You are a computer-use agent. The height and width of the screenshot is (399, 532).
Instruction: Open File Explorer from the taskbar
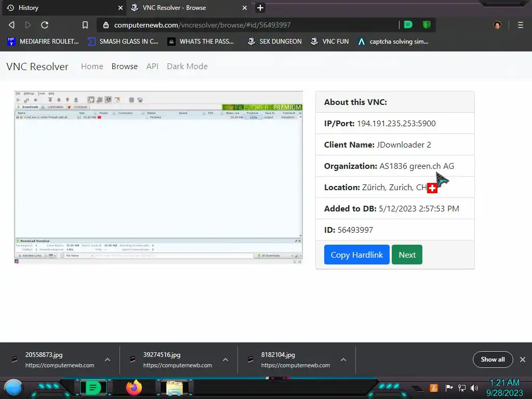point(175,388)
